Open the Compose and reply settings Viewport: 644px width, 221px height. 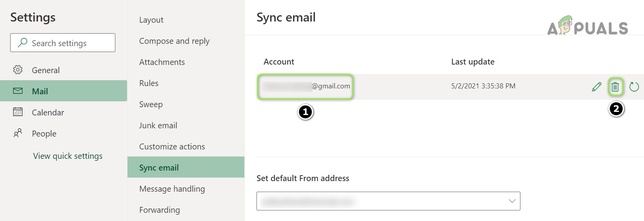[174, 41]
